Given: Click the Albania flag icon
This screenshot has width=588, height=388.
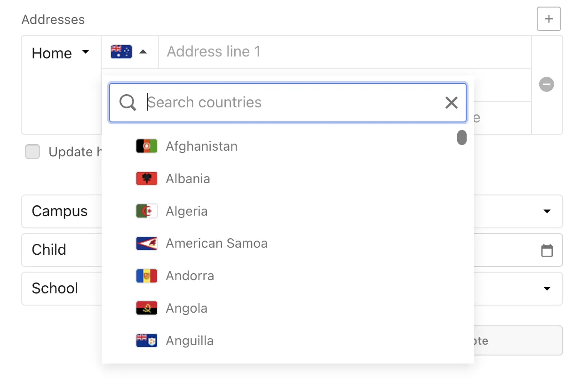Looking at the screenshot, I should [146, 178].
